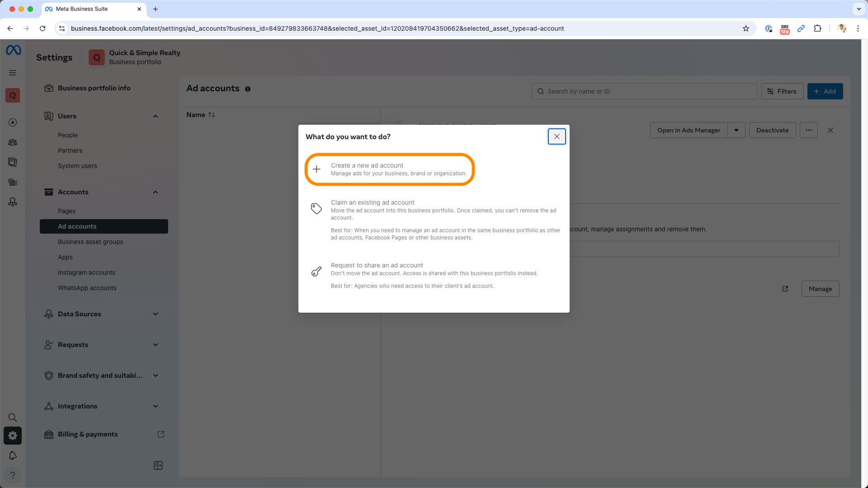Open the three-dots more options button

tap(809, 130)
